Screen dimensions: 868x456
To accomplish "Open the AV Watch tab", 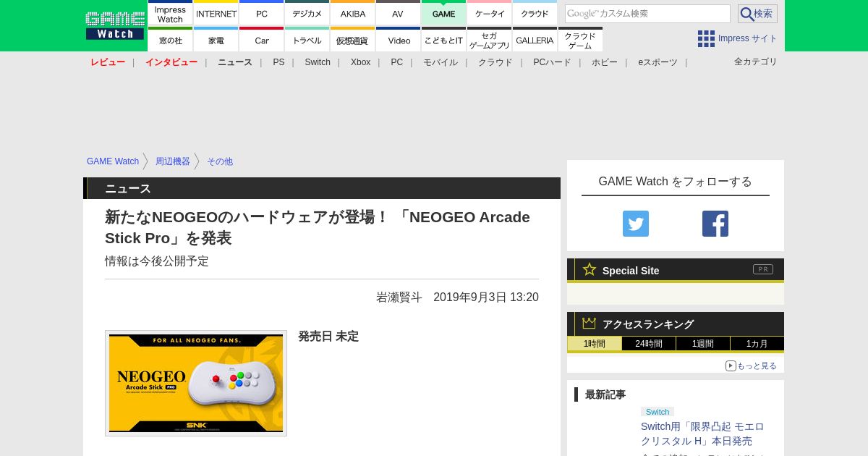I will point(398,13).
